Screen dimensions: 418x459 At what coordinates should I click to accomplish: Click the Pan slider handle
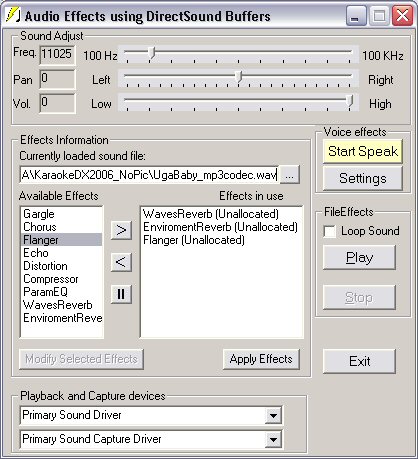238,77
